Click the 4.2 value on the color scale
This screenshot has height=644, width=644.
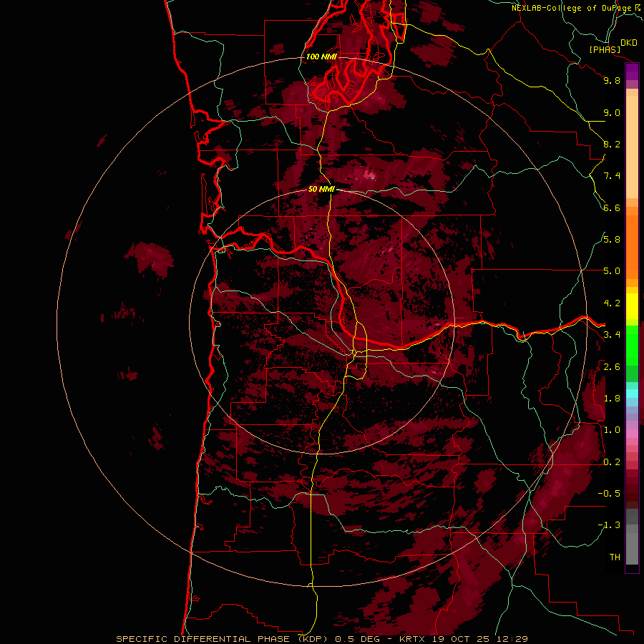612,303
